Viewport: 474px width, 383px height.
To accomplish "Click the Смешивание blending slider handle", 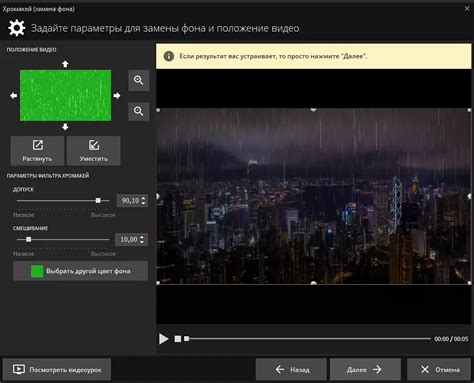I will tap(29, 239).
